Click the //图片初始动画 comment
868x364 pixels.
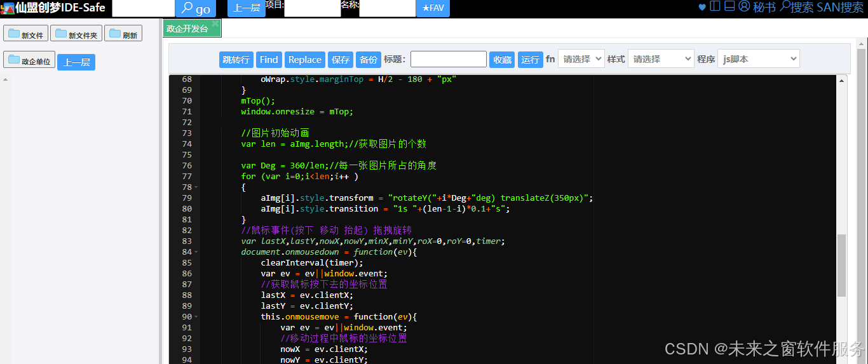275,133
